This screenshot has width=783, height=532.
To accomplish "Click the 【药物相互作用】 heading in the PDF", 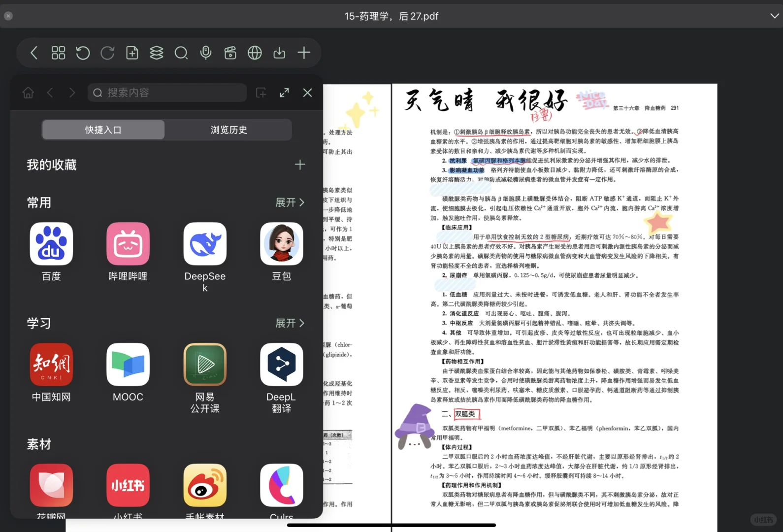I will coord(463,362).
